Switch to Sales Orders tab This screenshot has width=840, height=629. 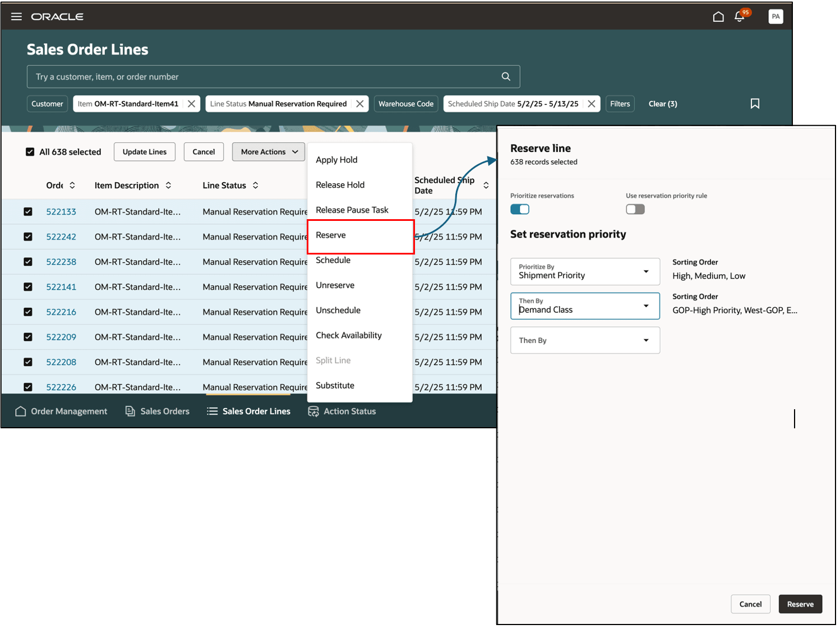pos(158,411)
